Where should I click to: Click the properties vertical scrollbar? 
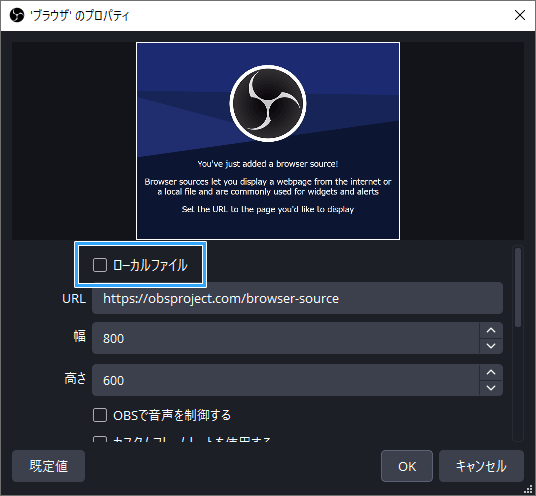(x=518, y=287)
